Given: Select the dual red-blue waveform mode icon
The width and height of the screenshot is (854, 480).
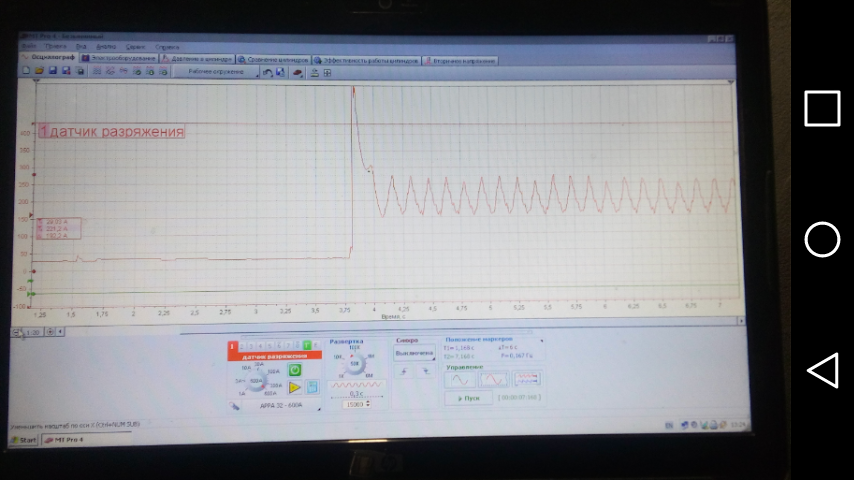Looking at the screenshot, I should click(x=527, y=379).
